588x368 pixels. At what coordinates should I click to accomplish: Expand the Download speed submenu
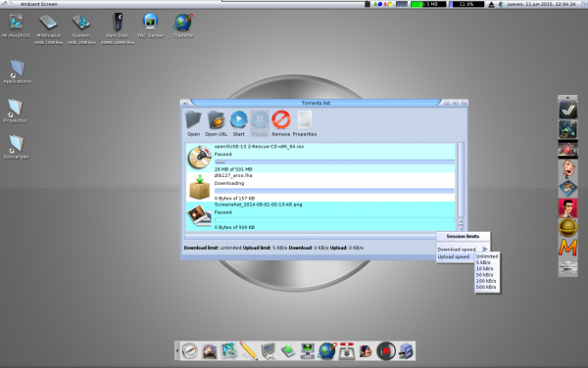(x=464, y=250)
